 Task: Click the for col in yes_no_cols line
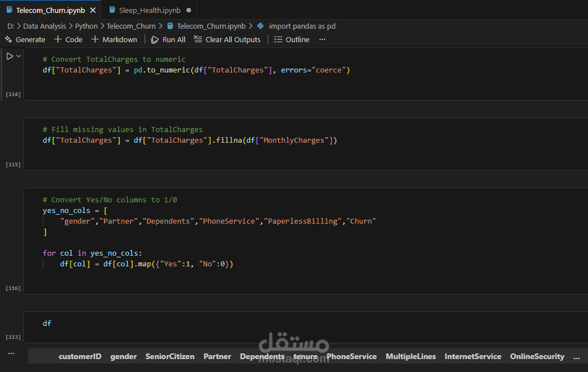tap(92, 253)
